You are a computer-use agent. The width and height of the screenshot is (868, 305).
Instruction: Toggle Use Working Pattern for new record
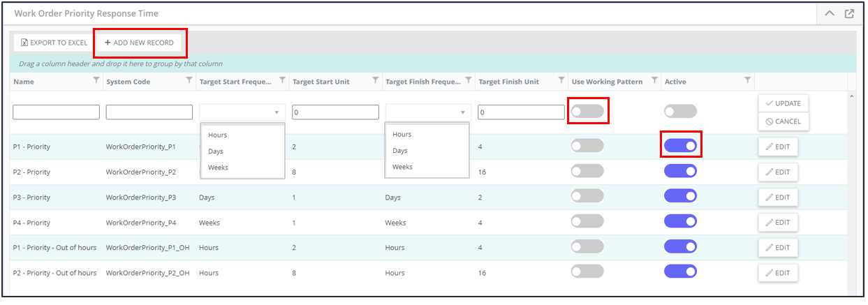pyautogui.click(x=587, y=111)
